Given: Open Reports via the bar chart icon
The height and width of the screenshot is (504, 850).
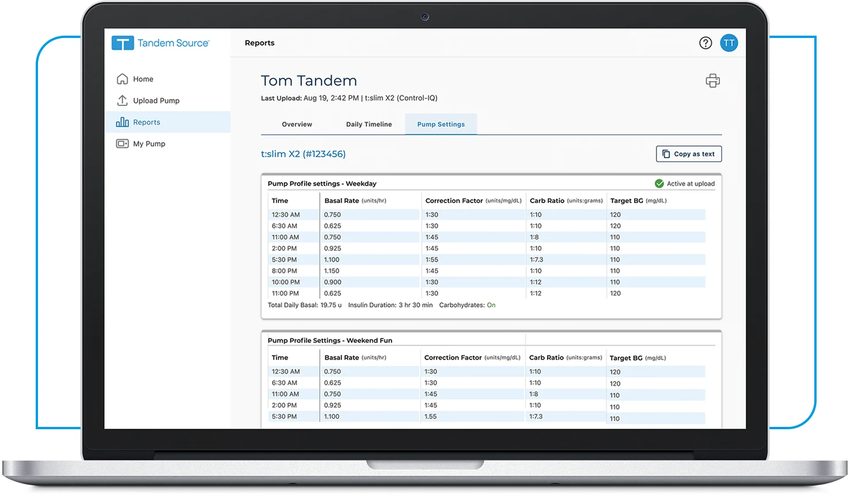Looking at the screenshot, I should pos(122,121).
